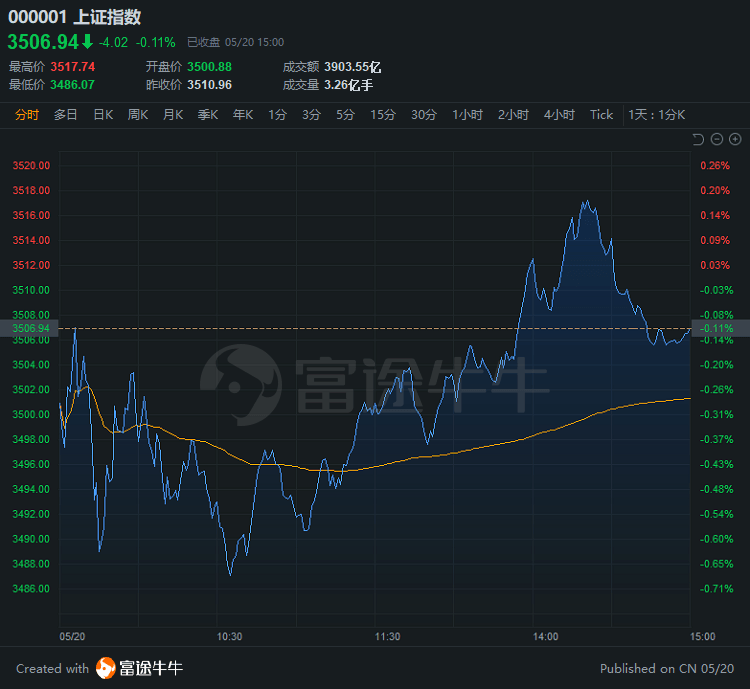
Task: Switch to 周K weekly chart
Action: 138,115
